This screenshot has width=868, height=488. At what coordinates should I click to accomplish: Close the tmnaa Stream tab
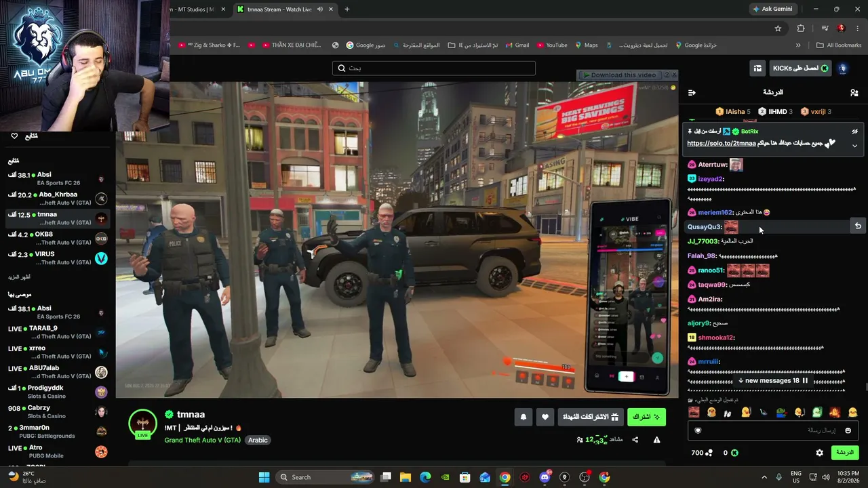(x=331, y=9)
